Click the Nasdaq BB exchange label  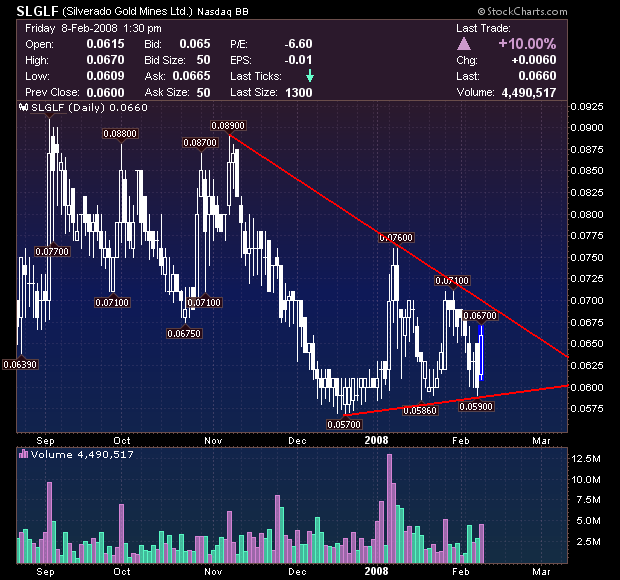point(223,12)
